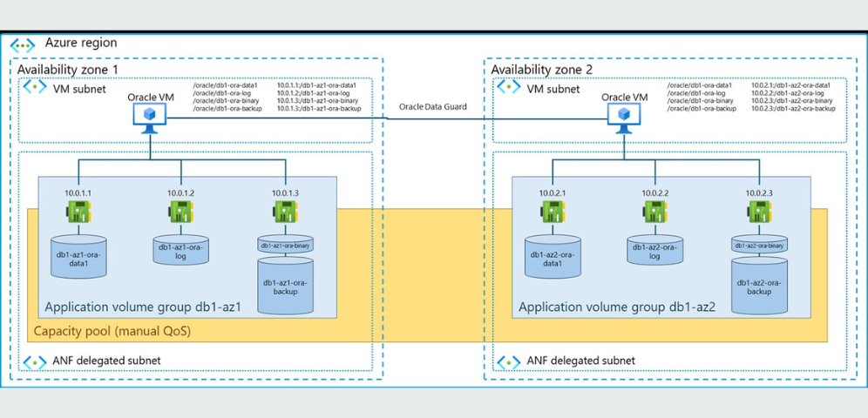Viewport: 868px width, 418px height.
Task: Click 'ANF delegated subnet' text in zone 2
Action: click(580, 361)
